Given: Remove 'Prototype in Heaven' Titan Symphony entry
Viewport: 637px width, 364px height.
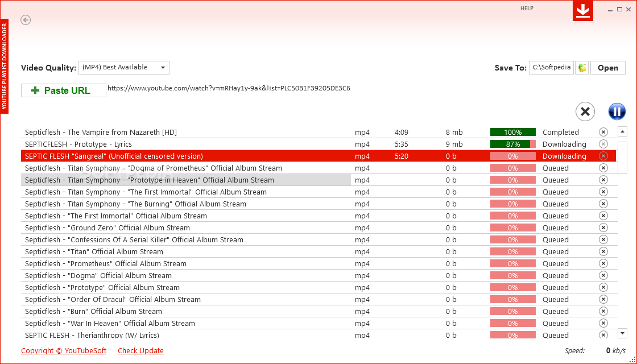Looking at the screenshot, I should point(603,180).
